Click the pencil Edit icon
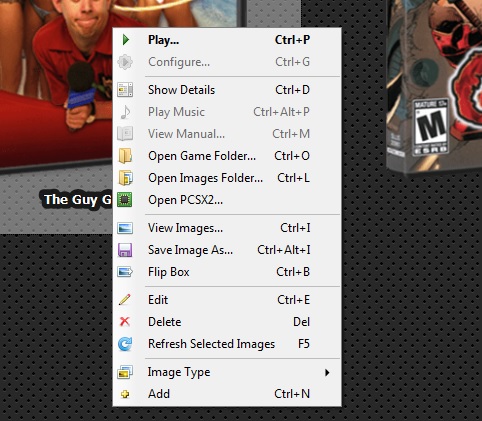Viewport: 482px width, 421px height. (x=125, y=300)
